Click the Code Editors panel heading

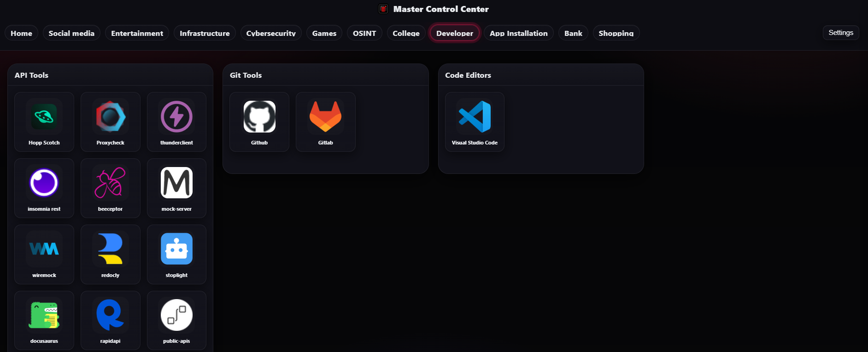coord(468,75)
